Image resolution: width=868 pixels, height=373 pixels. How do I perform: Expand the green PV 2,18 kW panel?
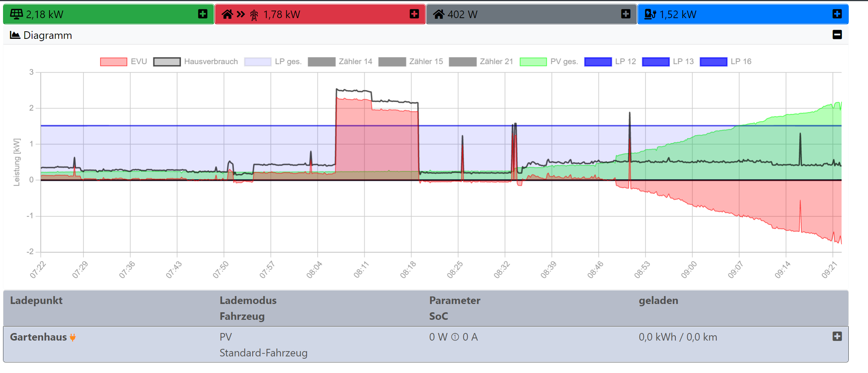[x=203, y=14]
